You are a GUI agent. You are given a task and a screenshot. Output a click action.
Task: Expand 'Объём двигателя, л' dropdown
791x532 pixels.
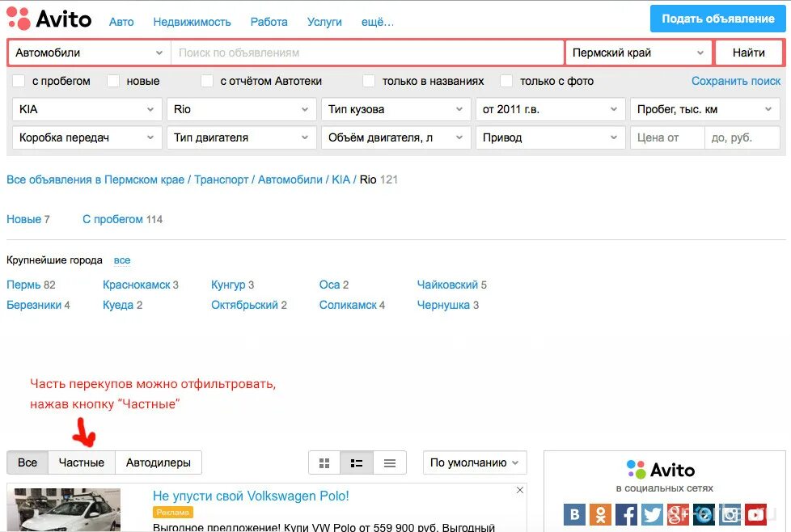pos(396,137)
